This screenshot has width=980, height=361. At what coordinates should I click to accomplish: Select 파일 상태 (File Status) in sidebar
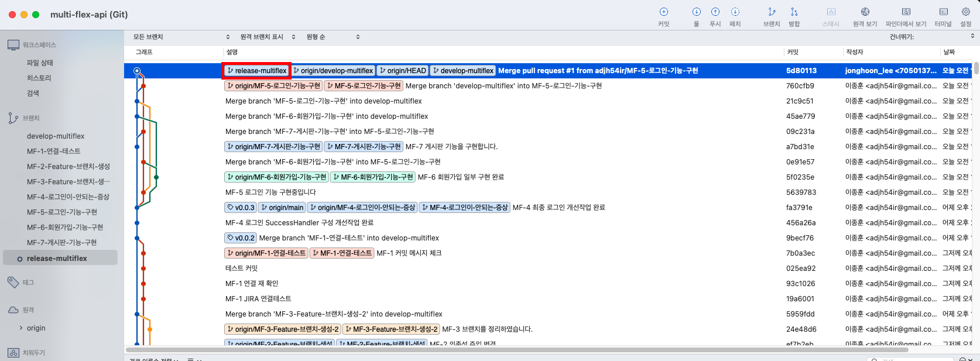click(x=40, y=63)
